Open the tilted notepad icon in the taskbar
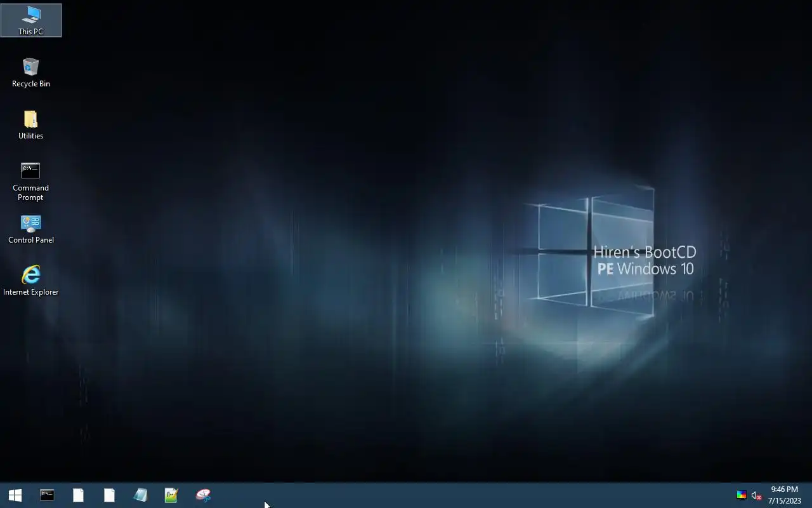 pyautogui.click(x=140, y=495)
